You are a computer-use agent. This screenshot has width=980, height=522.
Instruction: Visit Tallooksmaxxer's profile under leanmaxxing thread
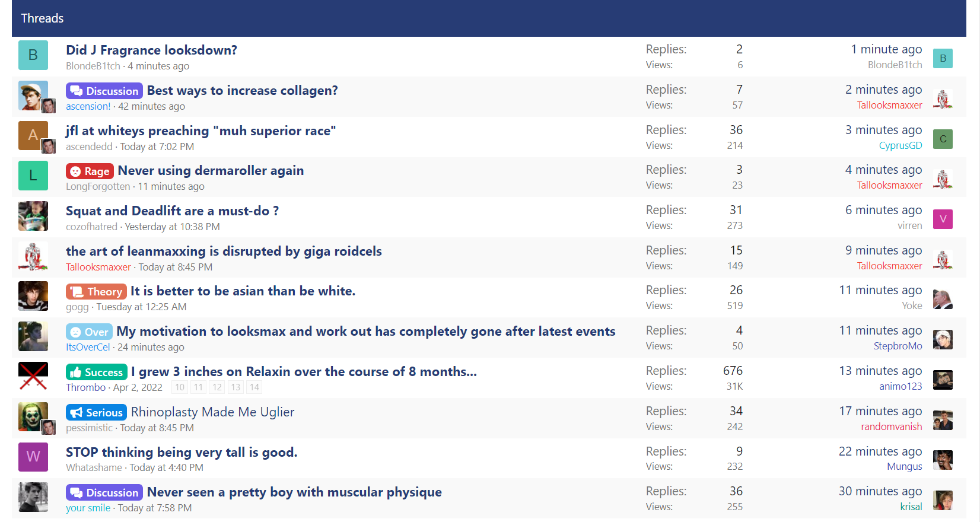click(98, 267)
